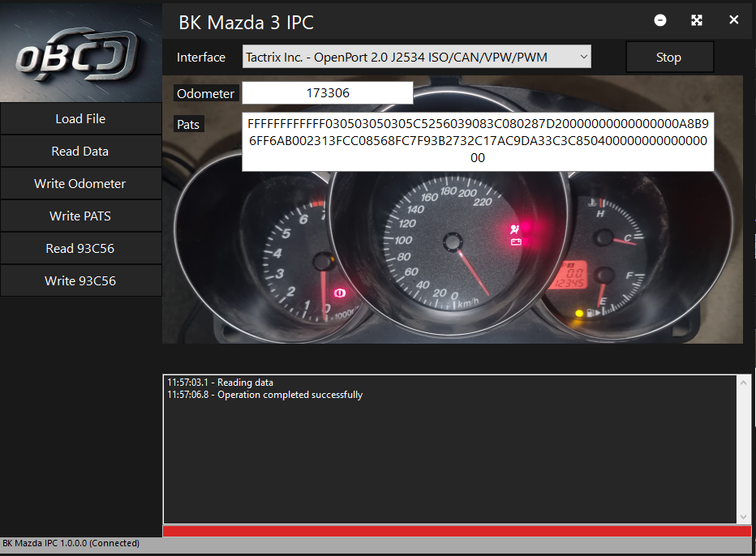Select Read Data in sidebar

[x=80, y=152]
